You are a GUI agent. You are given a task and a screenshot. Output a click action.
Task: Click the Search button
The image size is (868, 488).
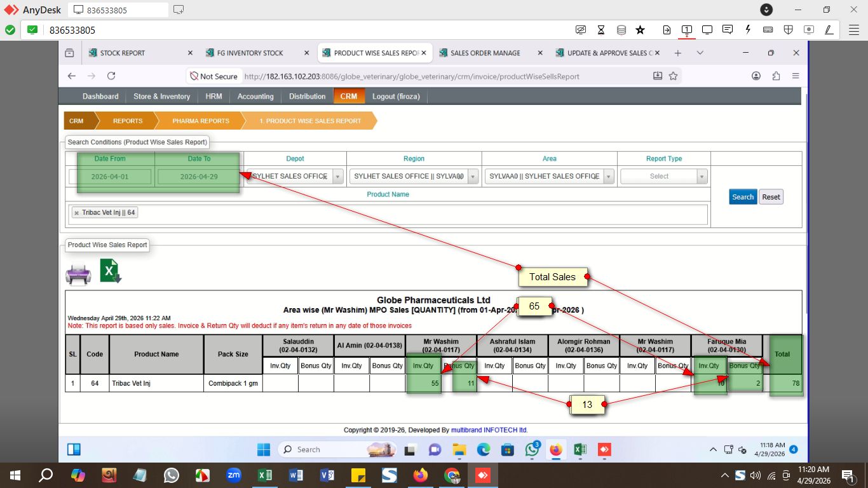tap(742, 197)
